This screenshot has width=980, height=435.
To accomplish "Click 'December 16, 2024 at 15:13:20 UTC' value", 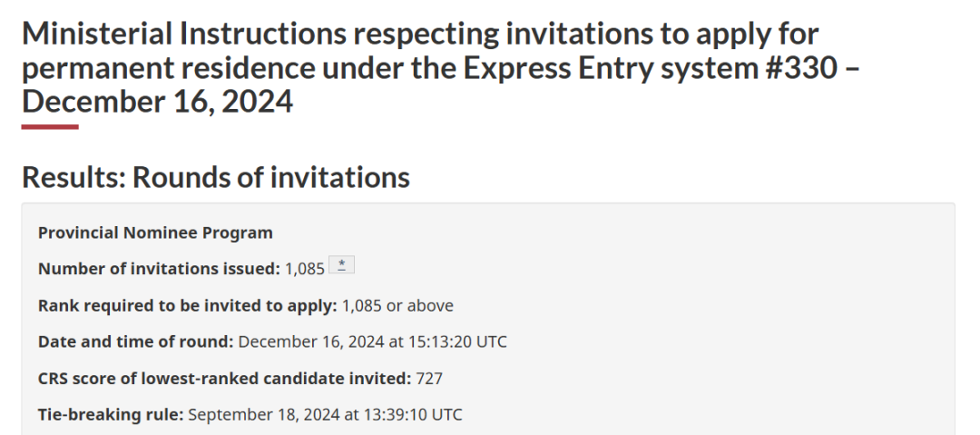I will click(373, 341).
